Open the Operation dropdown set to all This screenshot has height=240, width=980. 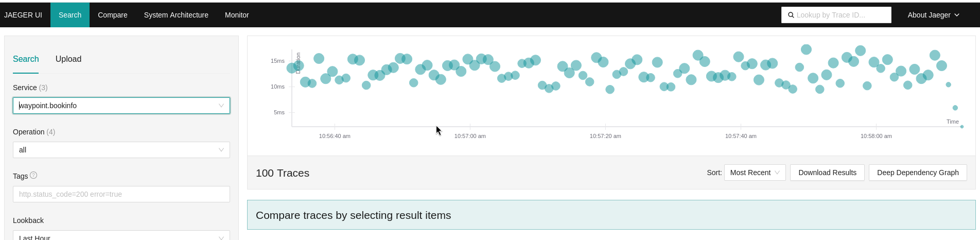[121, 150]
